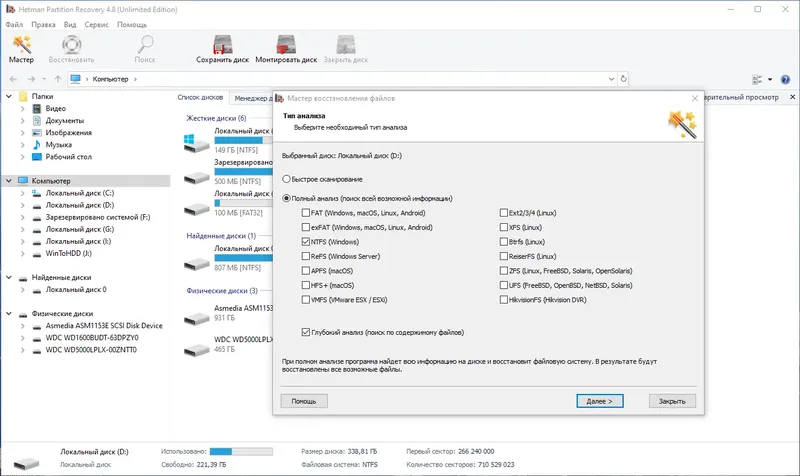Select WinToHDD (J:) in tree
The width and height of the screenshot is (800, 476).
(x=68, y=253)
